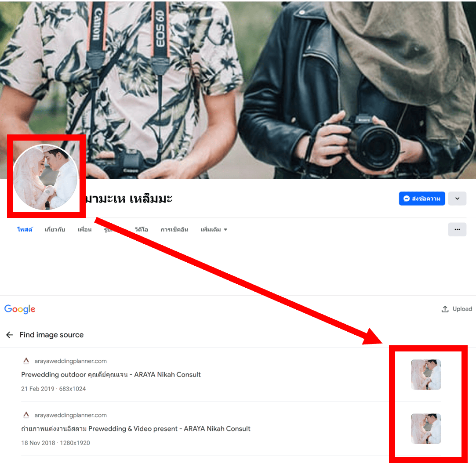This screenshot has height=467, width=476.
Task: Click the second search result thumbnail
Action: click(x=425, y=429)
